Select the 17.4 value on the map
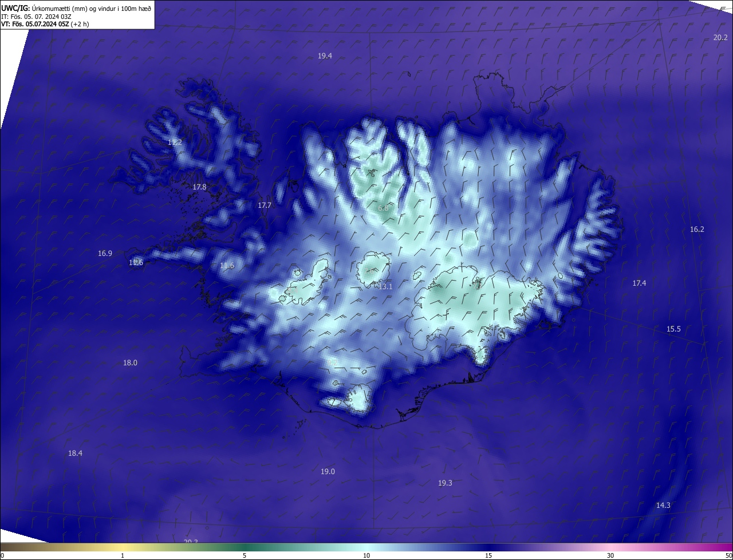 coord(639,283)
